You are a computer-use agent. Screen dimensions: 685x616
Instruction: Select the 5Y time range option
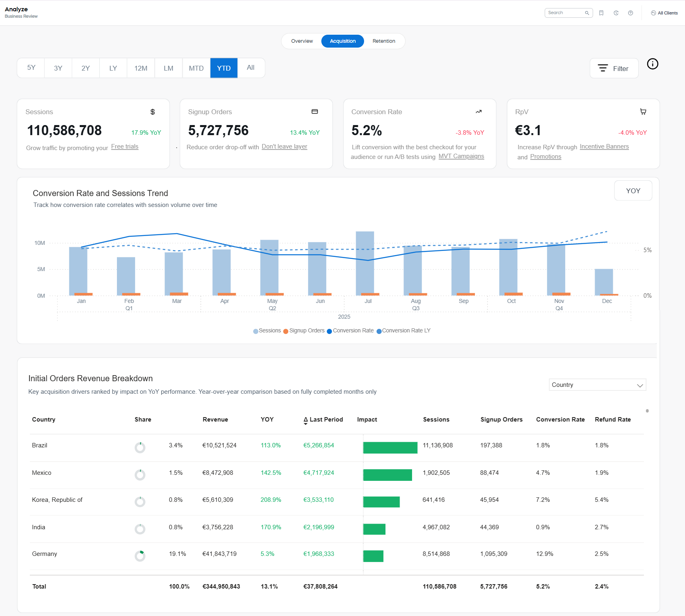coord(31,68)
